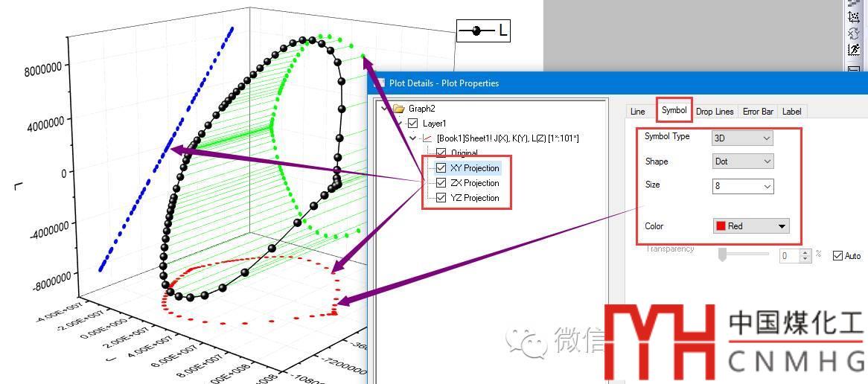Increase transparency with the stepper up arrow
This screenshot has width=868, height=384.
[805, 252]
